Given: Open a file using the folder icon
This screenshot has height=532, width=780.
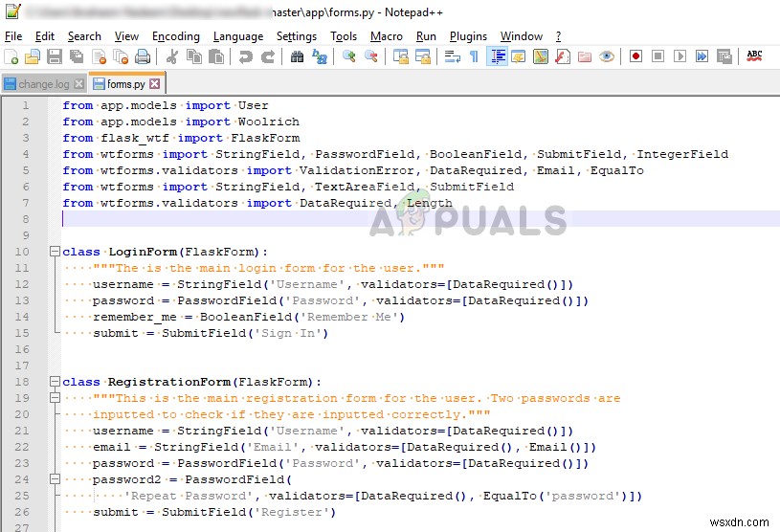Looking at the screenshot, I should [33, 56].
